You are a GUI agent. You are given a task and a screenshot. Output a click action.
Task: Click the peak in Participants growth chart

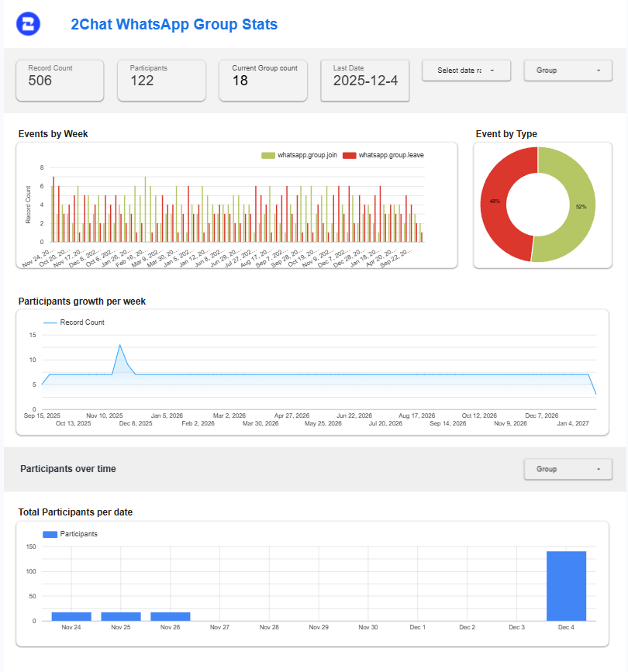point(119,346)
